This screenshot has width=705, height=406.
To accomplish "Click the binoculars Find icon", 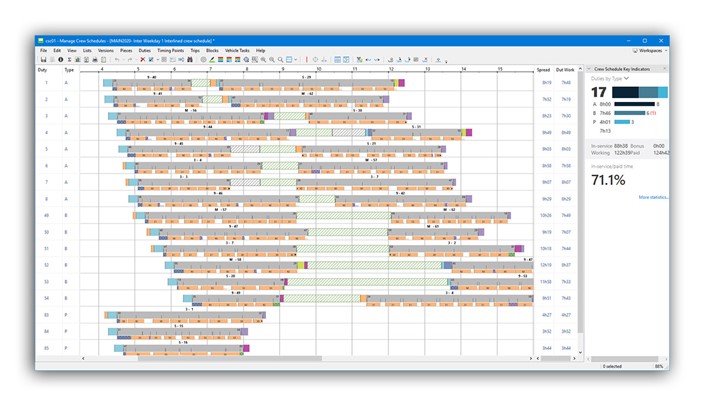I will click(x=190, y=59).
